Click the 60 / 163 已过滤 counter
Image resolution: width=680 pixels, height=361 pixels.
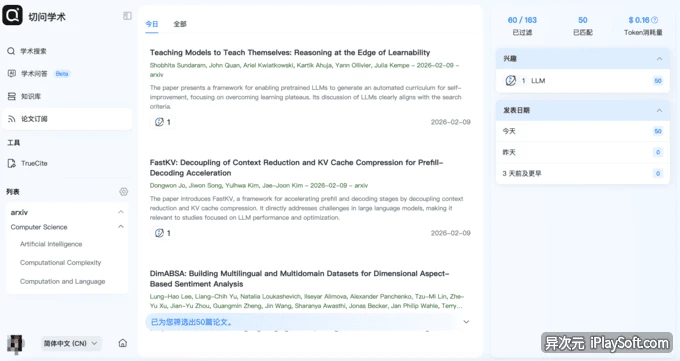[522, 26]
